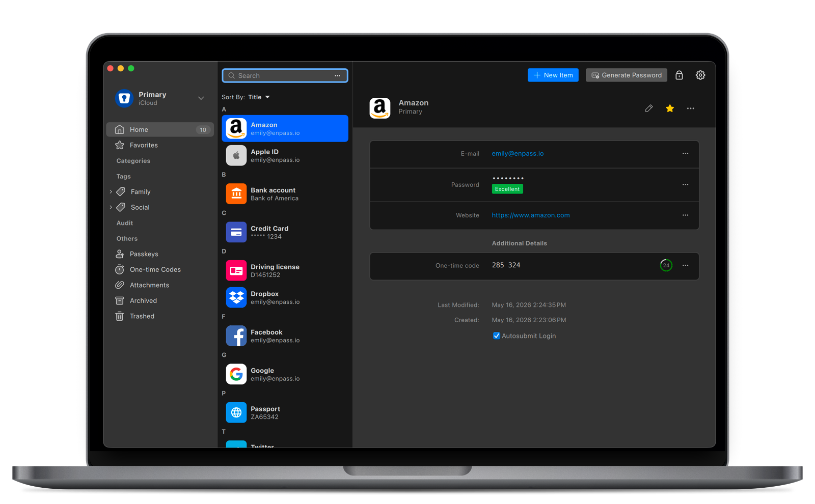Open Archived items in sidebar
815x504 pixels.
pyautogui.click(x=159, y=300)
